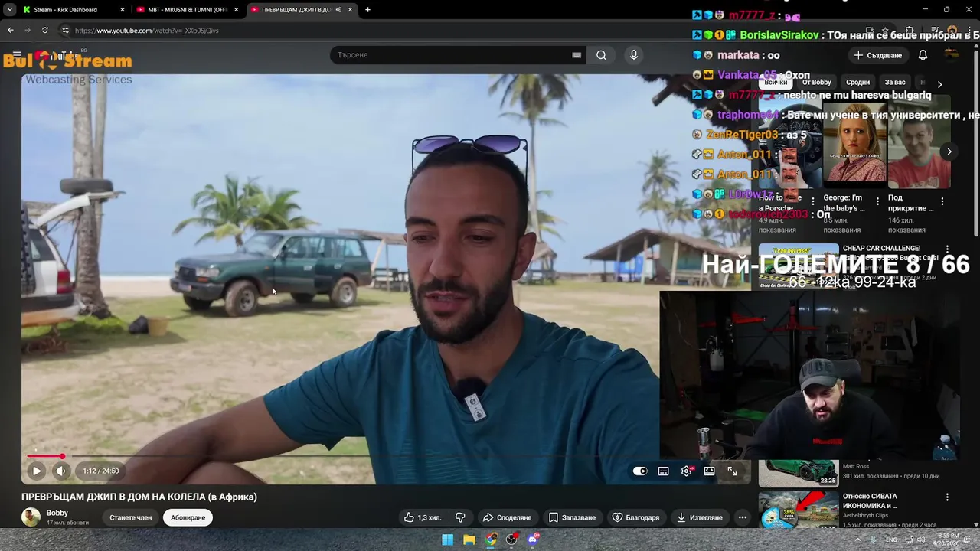Open the on-screen keyboard icon in search
The width and height of the screenshot is (980, 551).
(x=577, y=55)
